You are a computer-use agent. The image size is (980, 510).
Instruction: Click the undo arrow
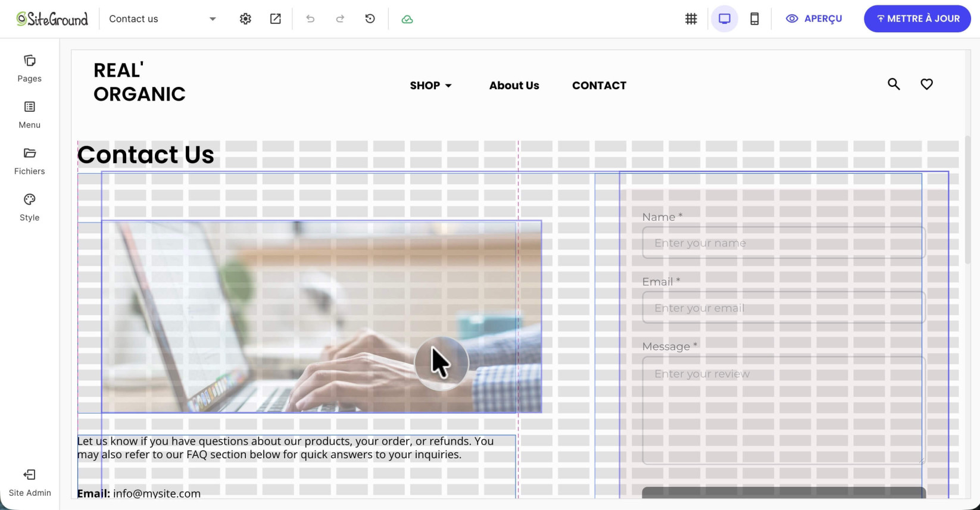(310, 19)
